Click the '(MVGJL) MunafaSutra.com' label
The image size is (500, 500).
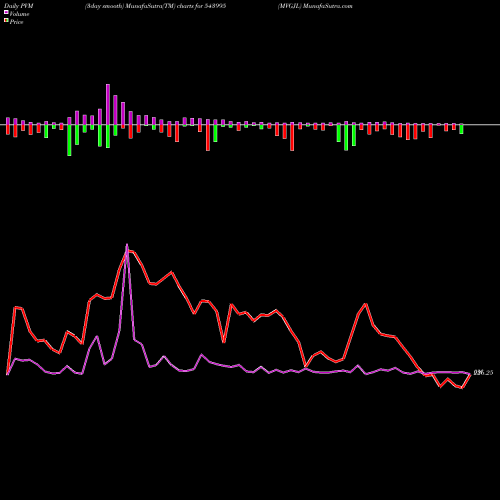[x=315, y=6]
